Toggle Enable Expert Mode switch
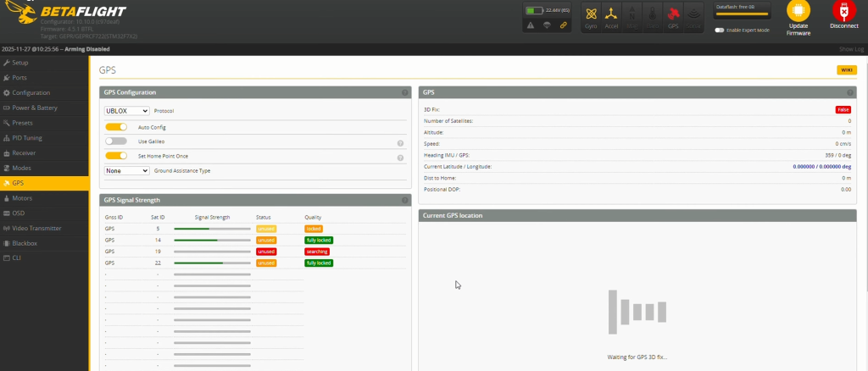The height and width of the screenshot is (371, 868). point(720,30)
